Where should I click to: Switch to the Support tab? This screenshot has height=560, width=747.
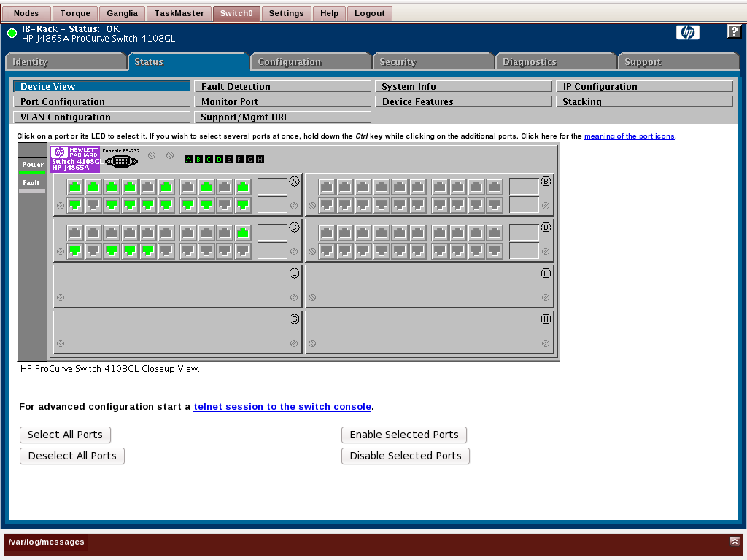pos(678,62)
